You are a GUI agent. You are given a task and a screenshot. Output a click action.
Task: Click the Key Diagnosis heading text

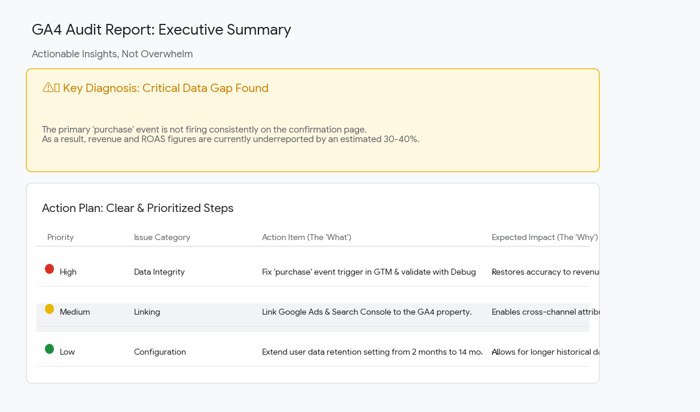coord(165,88)
